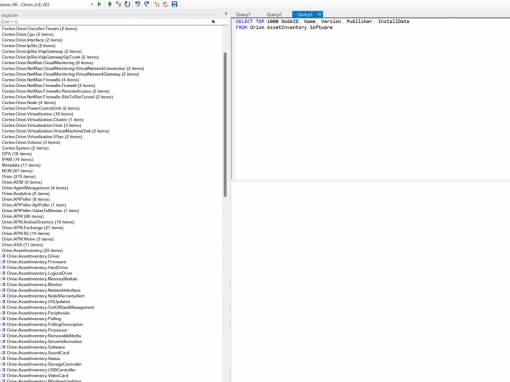Expand the Orion.AssetInventory.Processor node

[4, 330]
